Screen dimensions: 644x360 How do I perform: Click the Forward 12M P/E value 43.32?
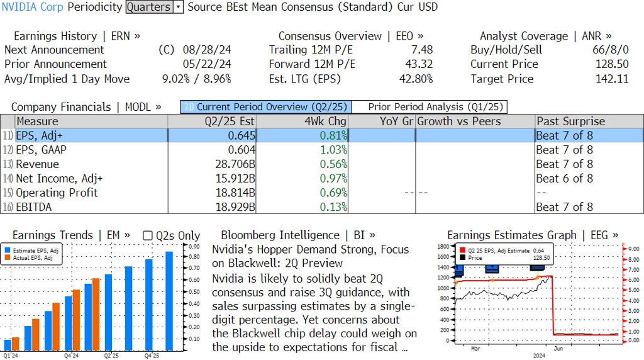point(419,65)
